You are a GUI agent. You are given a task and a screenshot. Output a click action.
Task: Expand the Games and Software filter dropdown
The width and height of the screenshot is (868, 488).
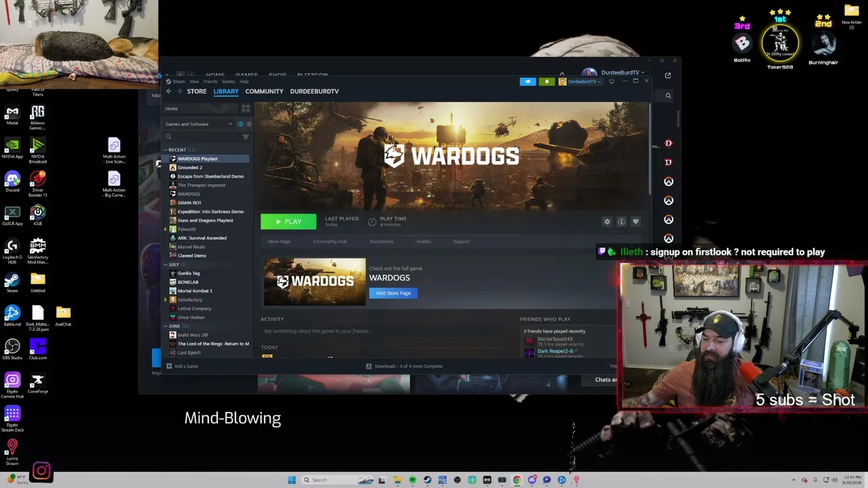[x=199, y=124]
